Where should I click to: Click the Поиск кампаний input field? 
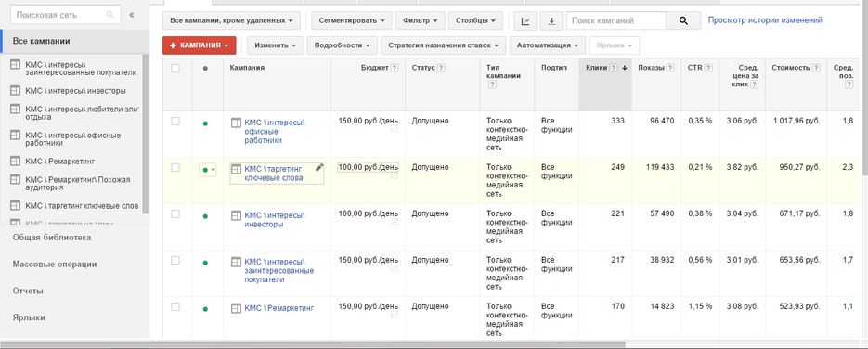616,21
